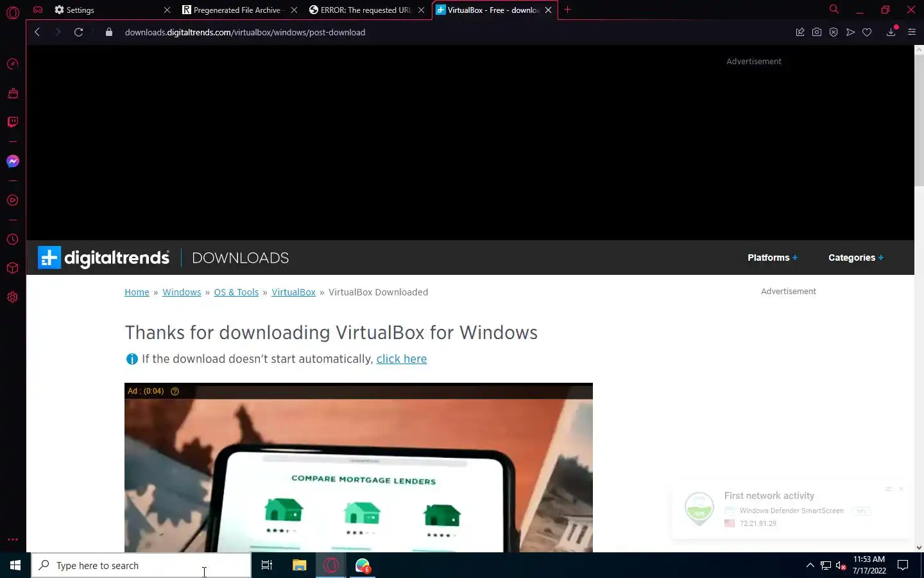Close the Pregenerated File Archive tab
Screen dimensions: 924x578
(x=294, y=10)
